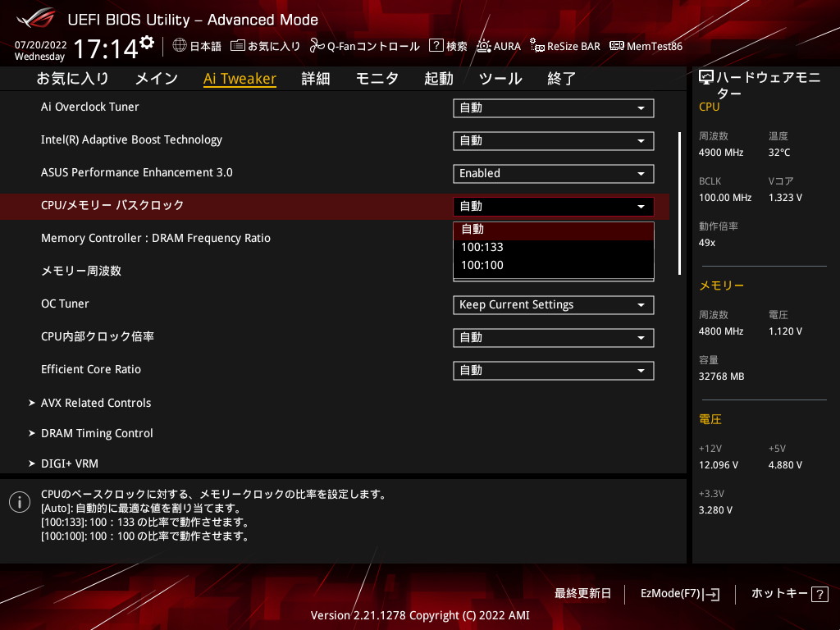Click +3.3V 3.280 V reading
The image size is (840, 630).
pos(715,510)
